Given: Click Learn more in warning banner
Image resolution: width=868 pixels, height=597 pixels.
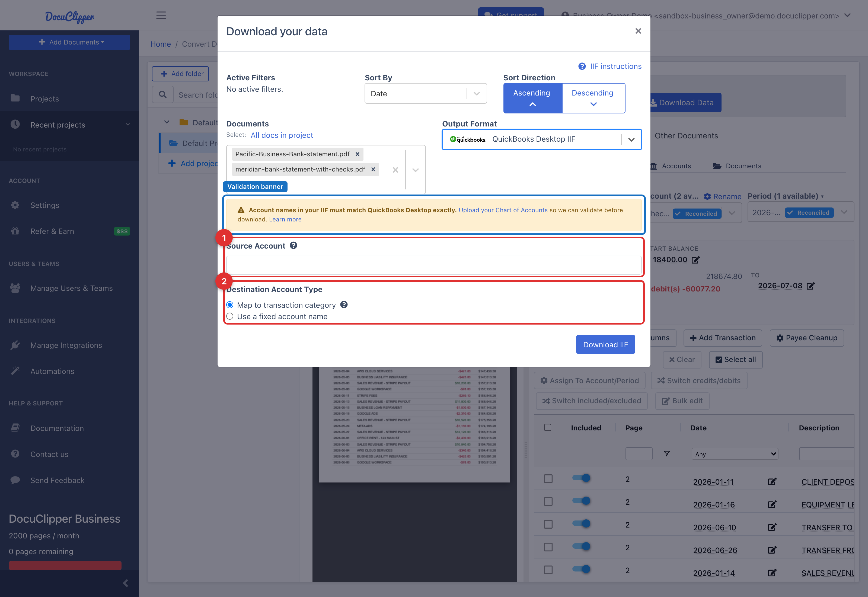Looking at the screenshot, I should [x=285, y=220].
